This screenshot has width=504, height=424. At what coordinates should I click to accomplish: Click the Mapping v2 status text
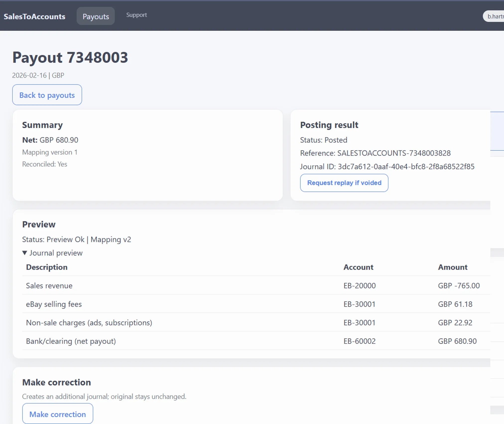coord(111,239)
